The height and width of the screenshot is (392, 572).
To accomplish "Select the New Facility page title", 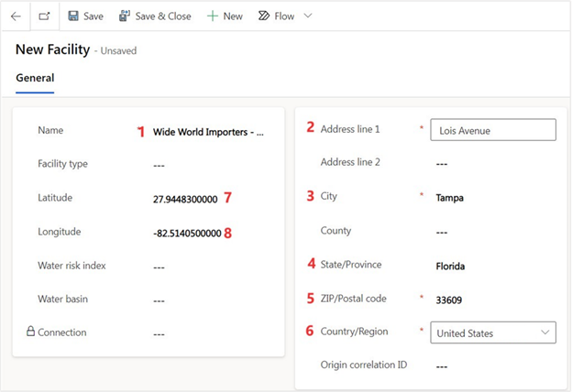I will click(53, 49).
